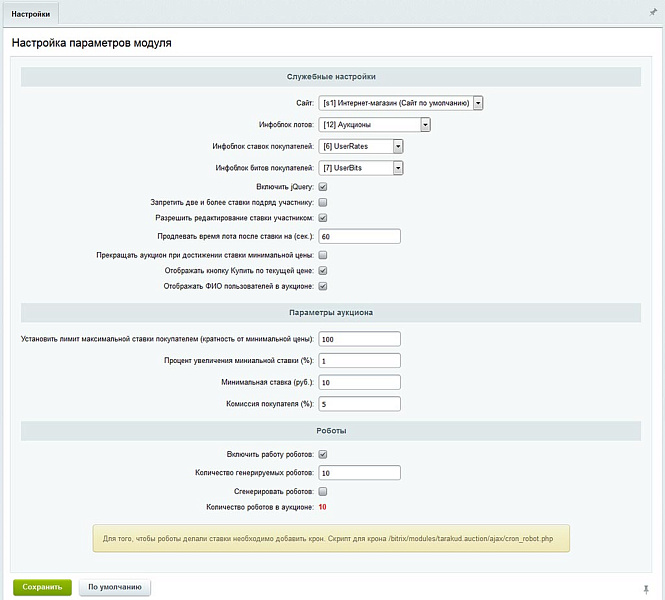This screenshot has height=600, width=665.
Task: Enable 'Прекращать аукцион при достижении' checkbox
Action: click(323, 255)
